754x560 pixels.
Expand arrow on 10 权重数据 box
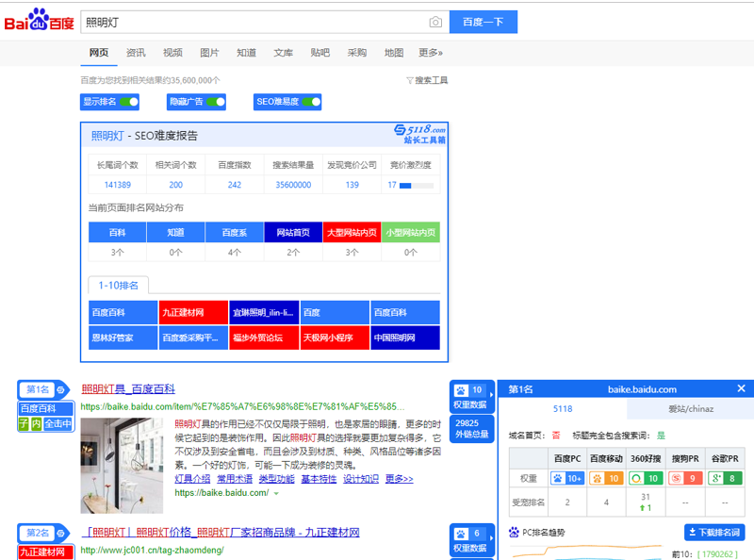point(491,394)
